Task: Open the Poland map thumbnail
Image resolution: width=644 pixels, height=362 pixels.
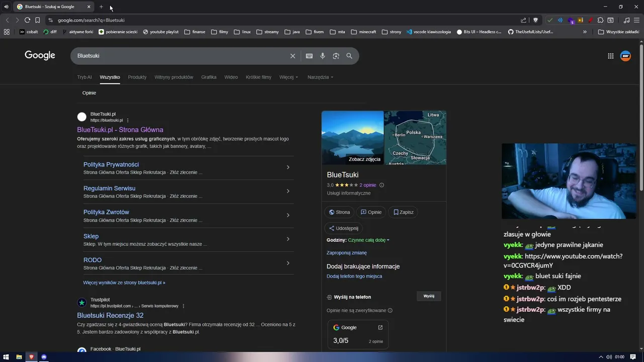Action: coord(415,138)
